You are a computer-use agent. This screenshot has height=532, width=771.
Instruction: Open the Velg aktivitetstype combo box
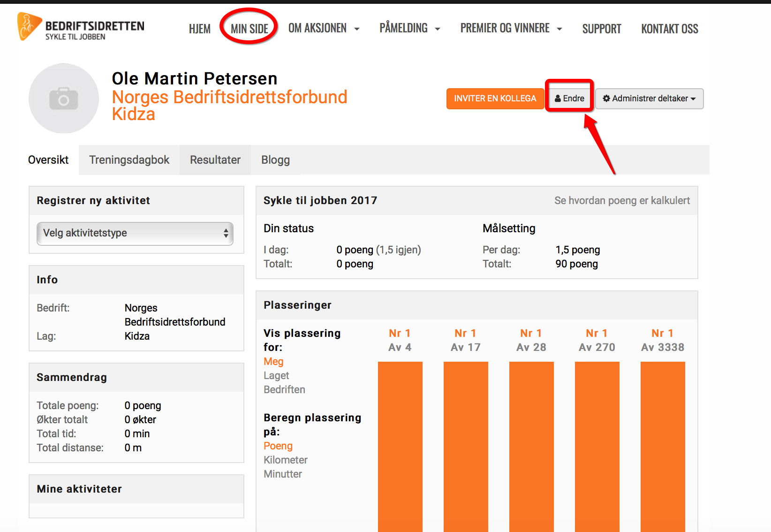(x=135, y=233)
